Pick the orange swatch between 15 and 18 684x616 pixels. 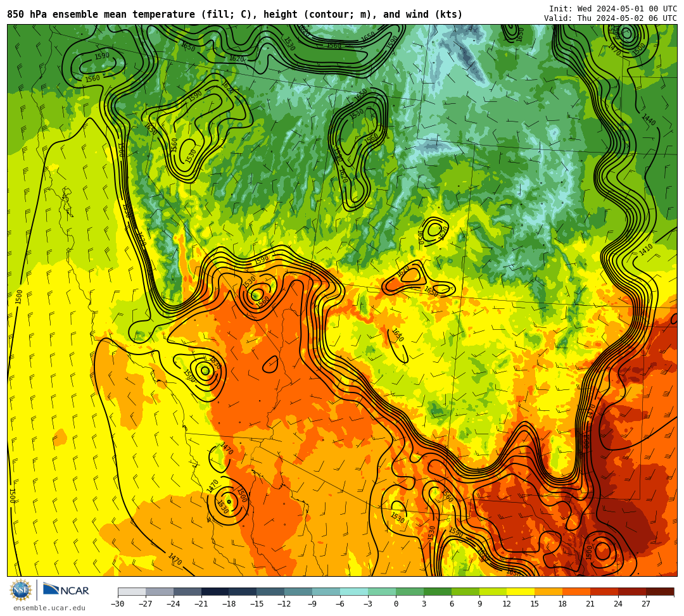[x=548, y=591]
